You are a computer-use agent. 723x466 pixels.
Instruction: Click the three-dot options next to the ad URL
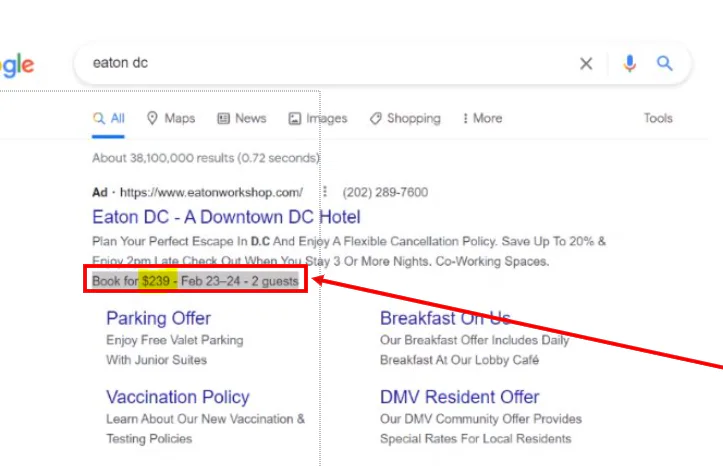coord(325,192)
